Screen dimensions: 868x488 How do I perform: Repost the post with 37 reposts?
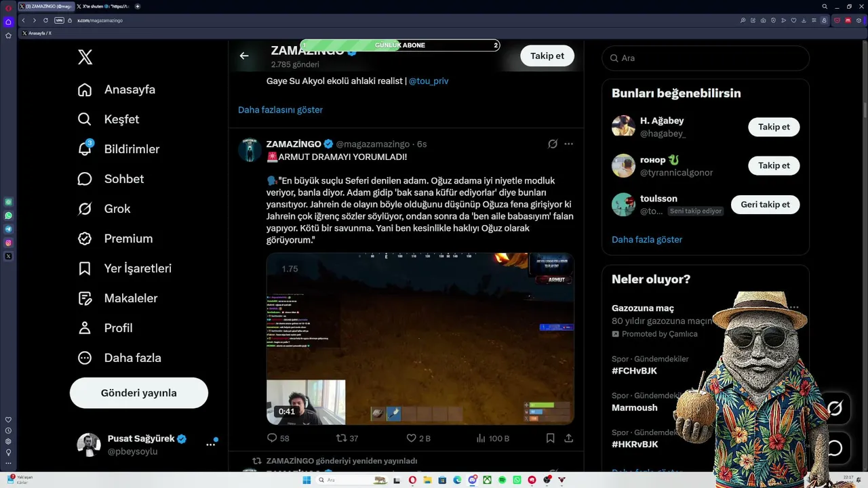347,439
